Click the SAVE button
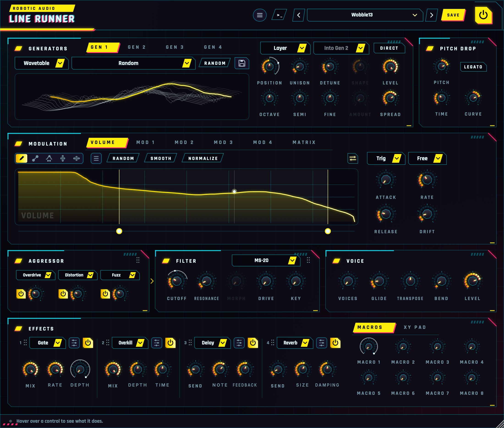Screen dimensions: 504x428 [453, 15]
